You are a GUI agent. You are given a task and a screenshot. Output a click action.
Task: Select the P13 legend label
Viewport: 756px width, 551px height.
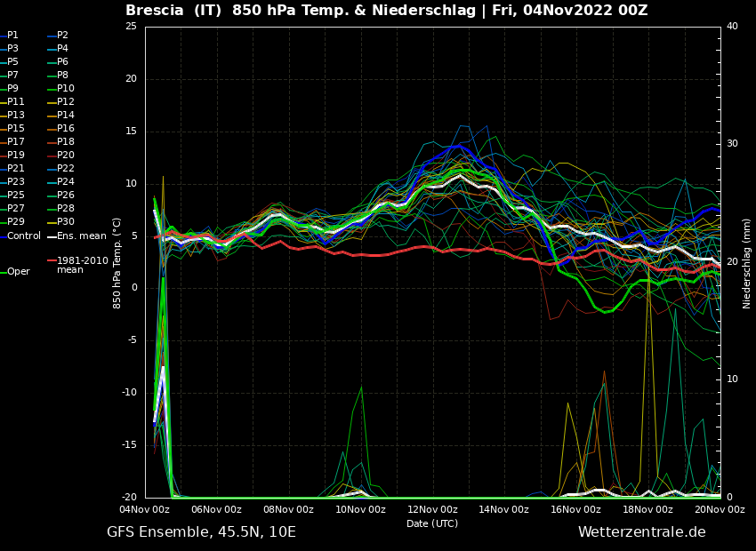point(15,116)
